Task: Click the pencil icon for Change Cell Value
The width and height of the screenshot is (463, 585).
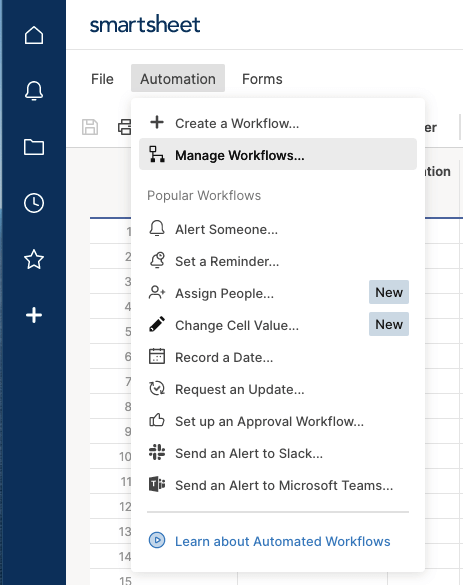Action: coord(157,324)
